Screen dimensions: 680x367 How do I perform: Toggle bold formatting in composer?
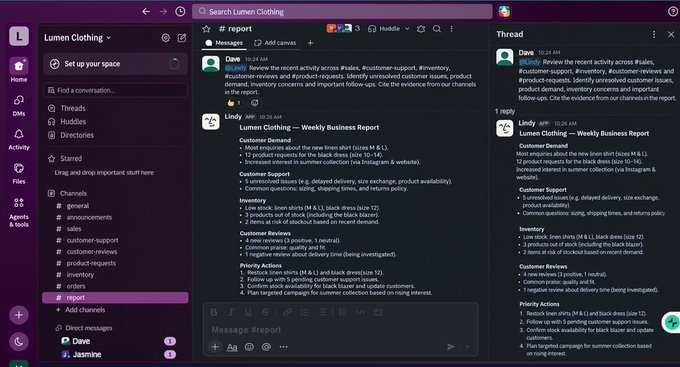coord(214,312)
